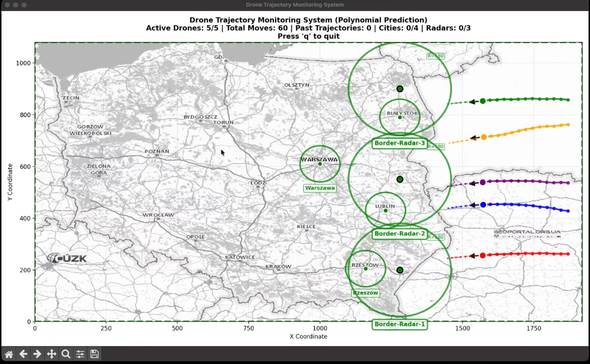
Task: Click the Border-Radar-2 label
Action: [x=399, y=233]
